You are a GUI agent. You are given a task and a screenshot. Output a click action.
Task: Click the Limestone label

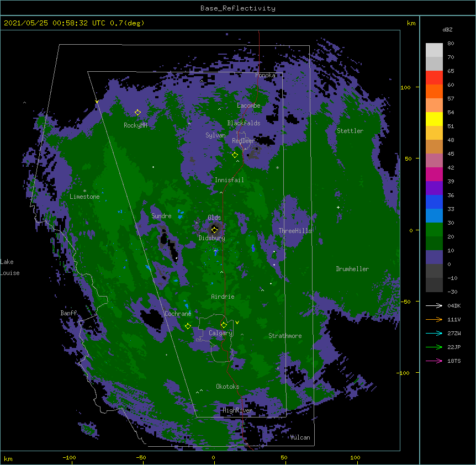(84, 197)
